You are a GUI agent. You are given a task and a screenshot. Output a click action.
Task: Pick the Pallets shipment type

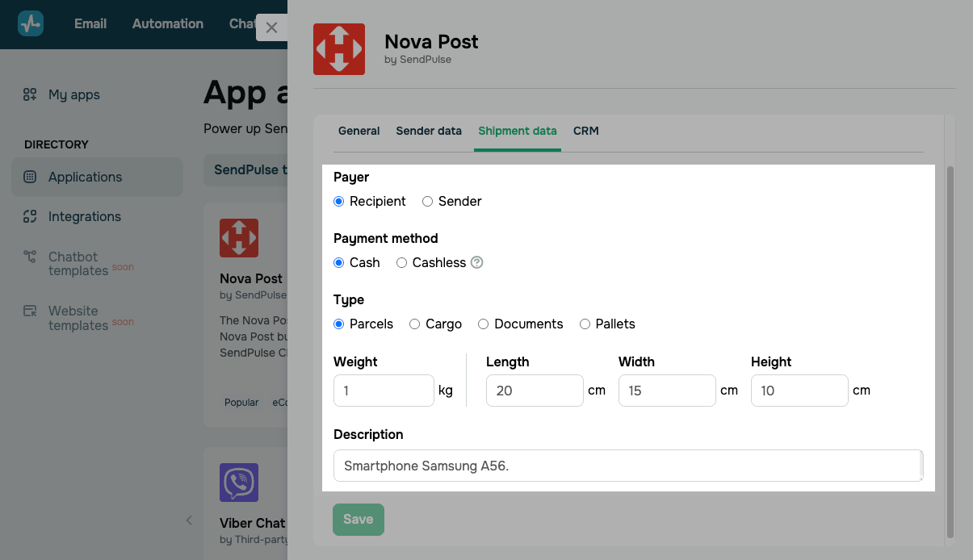coord(585,324)
